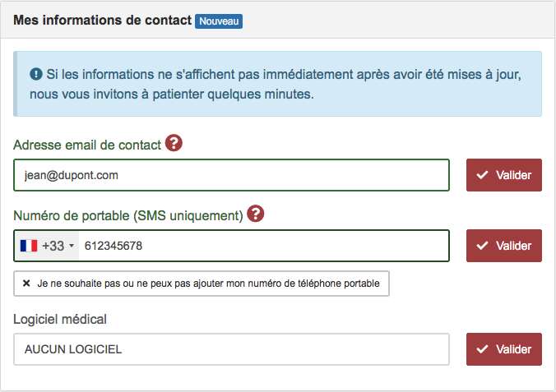
Task: Click checkmark icon on phone Valider button
Action: 482,246
